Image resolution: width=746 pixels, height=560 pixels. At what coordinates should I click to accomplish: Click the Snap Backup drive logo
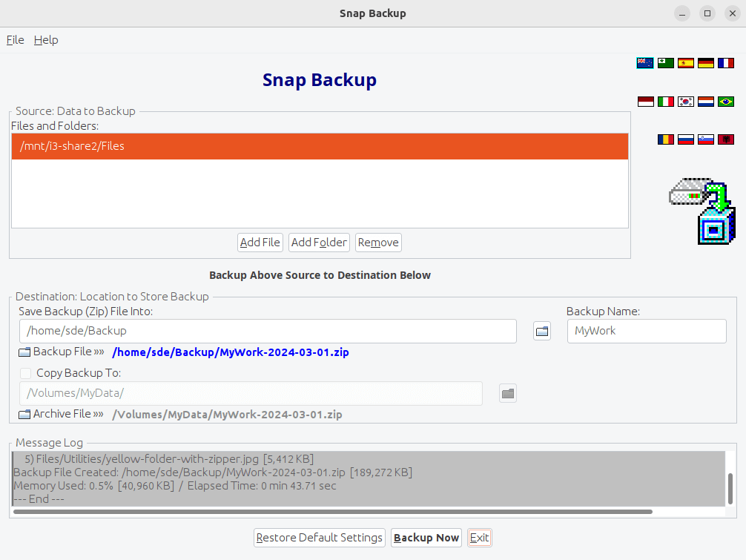pyautogui.click(x=702, y=211)
